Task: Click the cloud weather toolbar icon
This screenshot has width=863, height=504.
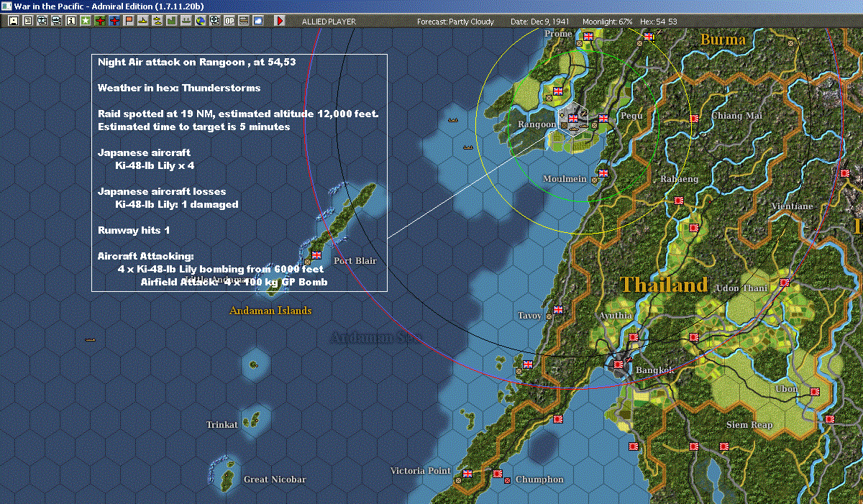Action: pos(258,22)
